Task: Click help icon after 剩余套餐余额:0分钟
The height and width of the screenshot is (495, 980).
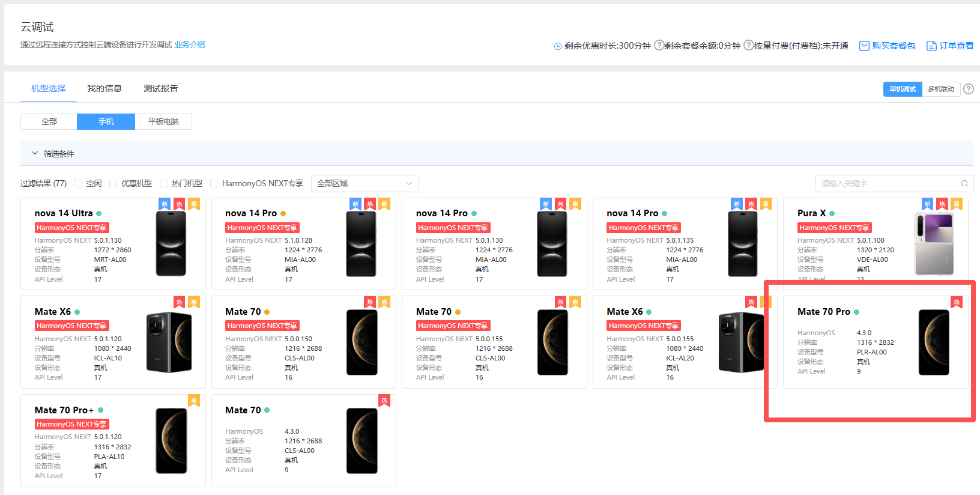Action: (748, 45)
